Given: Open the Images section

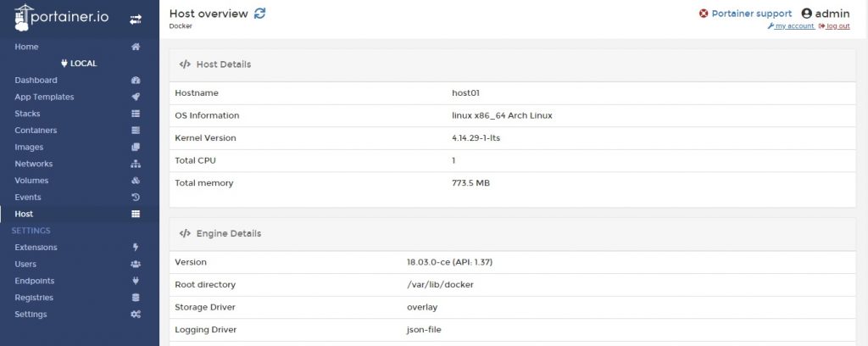Looking at the screenshot, I should [29, 148].
